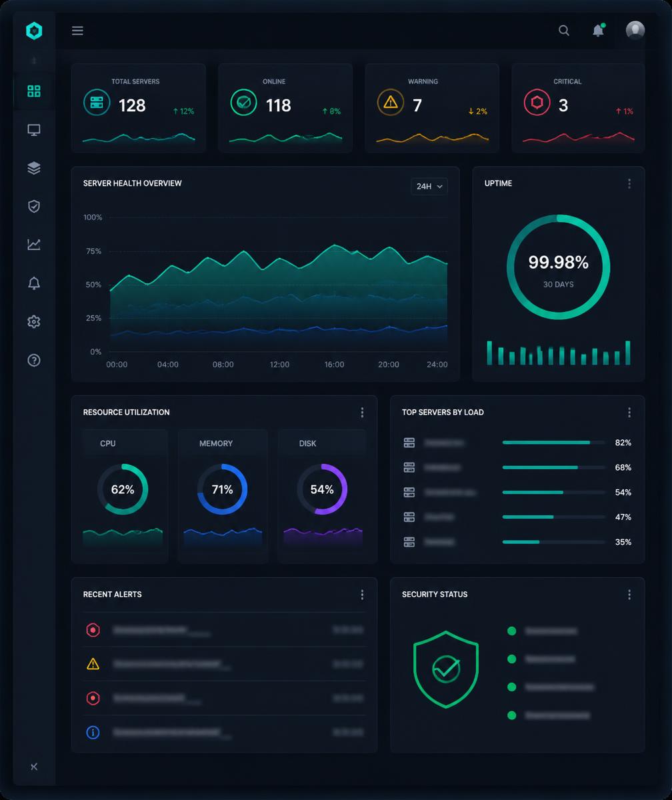This screenshot has width=672, height=800.
Task: Click the 12% increase indicator
Action: pyautogui.click(x=183, y=111)
